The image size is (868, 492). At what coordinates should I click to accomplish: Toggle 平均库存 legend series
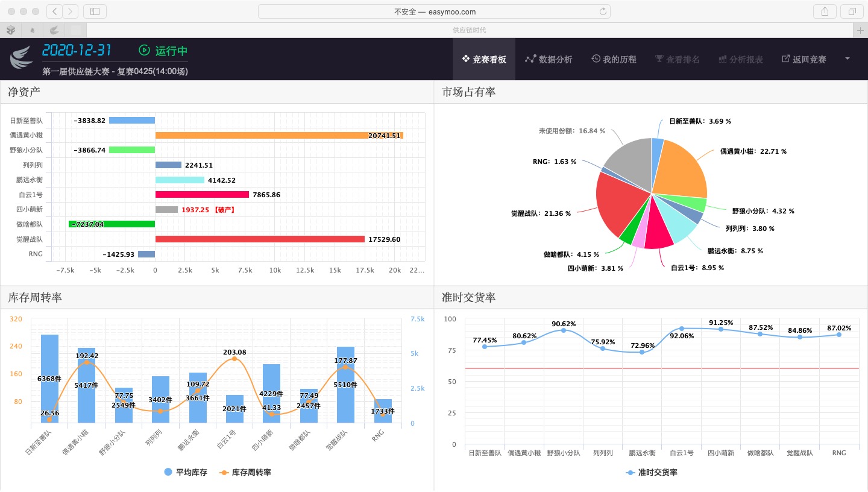[186, 472]
